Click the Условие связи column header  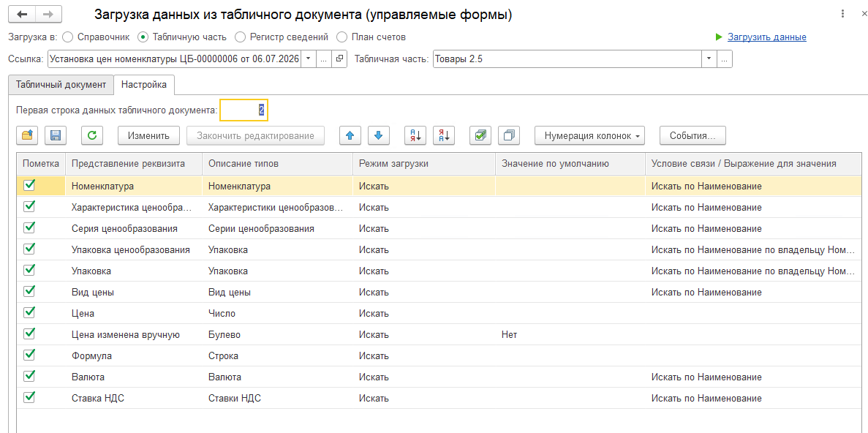[753, 163]
